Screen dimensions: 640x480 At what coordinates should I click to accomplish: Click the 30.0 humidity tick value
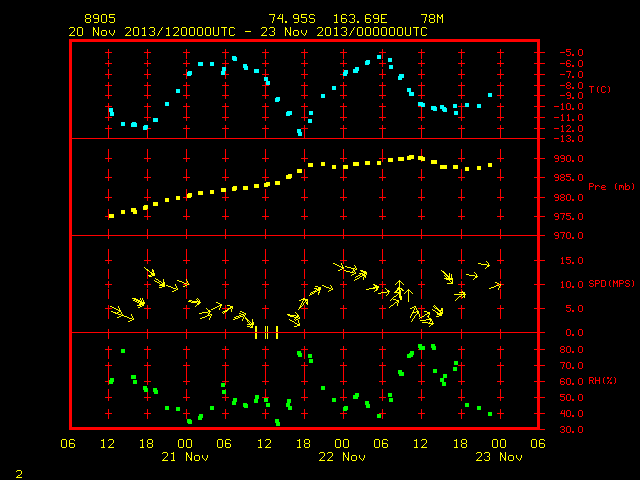click(x=571, y=429)
